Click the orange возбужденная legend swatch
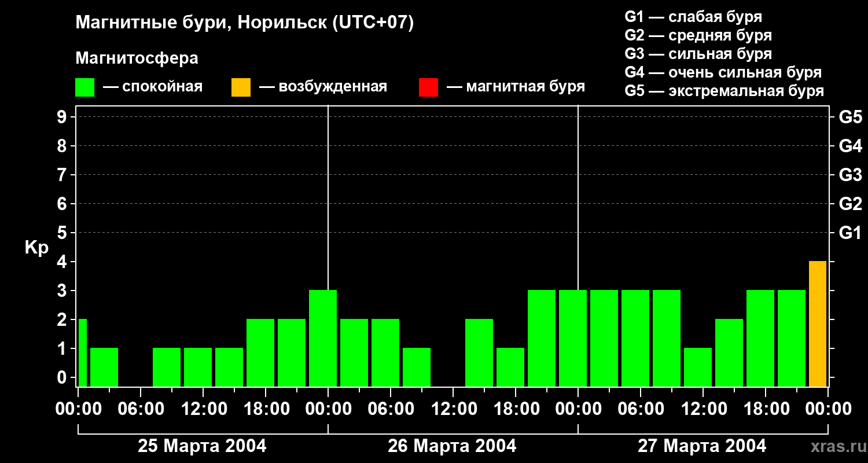 (x=241, y=87)
